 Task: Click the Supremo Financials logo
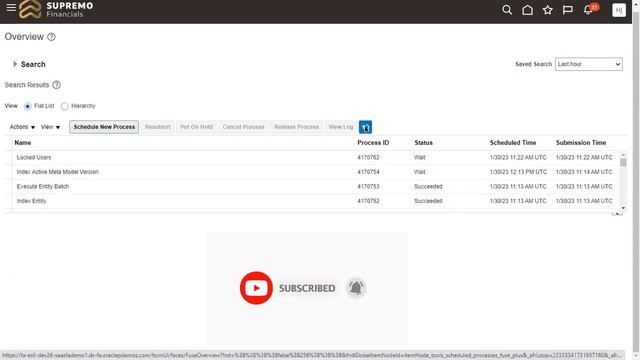pos(56,9)
